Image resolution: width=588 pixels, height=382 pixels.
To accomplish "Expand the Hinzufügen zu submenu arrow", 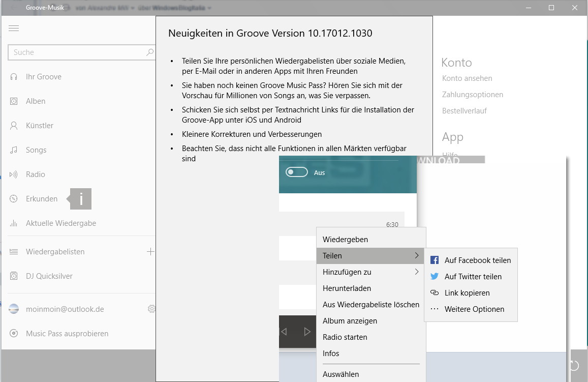I will pyautogui.click(x=417, y=272).
